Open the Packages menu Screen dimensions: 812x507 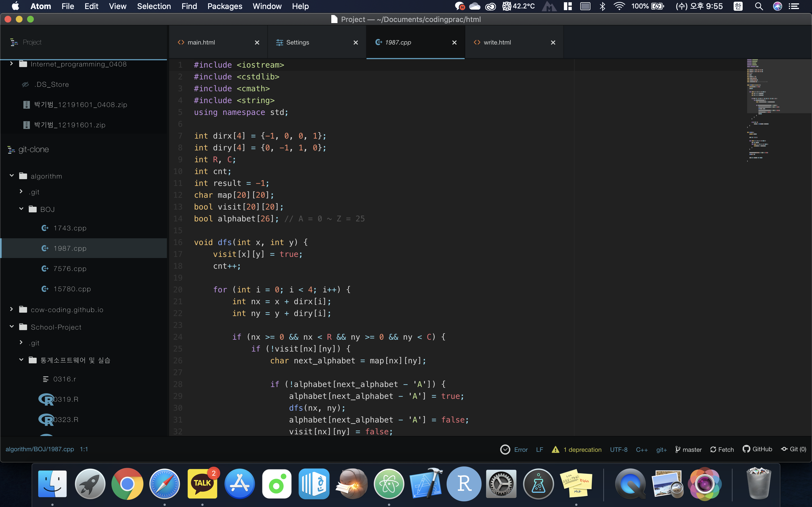[224, 6]
